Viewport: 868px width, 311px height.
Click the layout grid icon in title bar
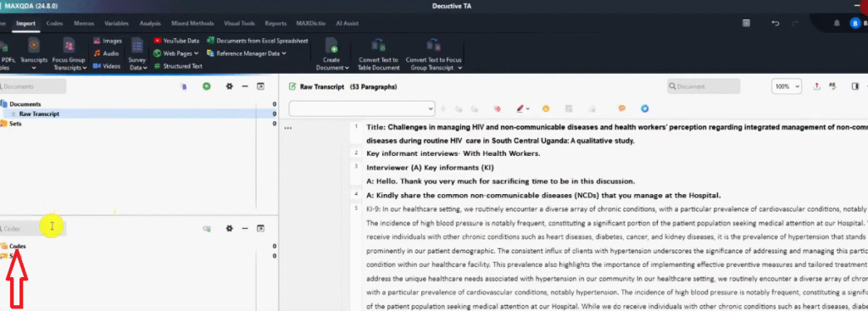(x=746, y=23)
